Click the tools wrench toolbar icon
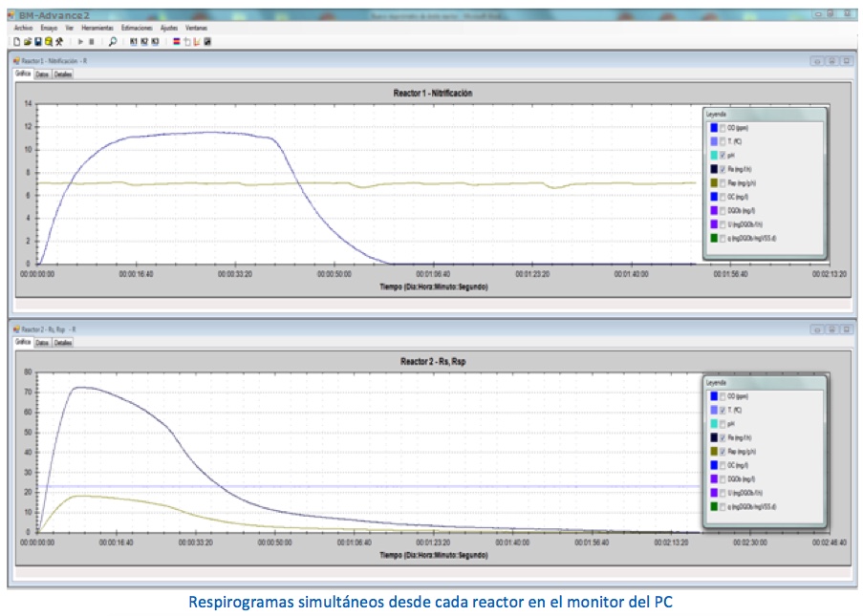The height and width of the screenshot is (616, 863). (59, 42)
